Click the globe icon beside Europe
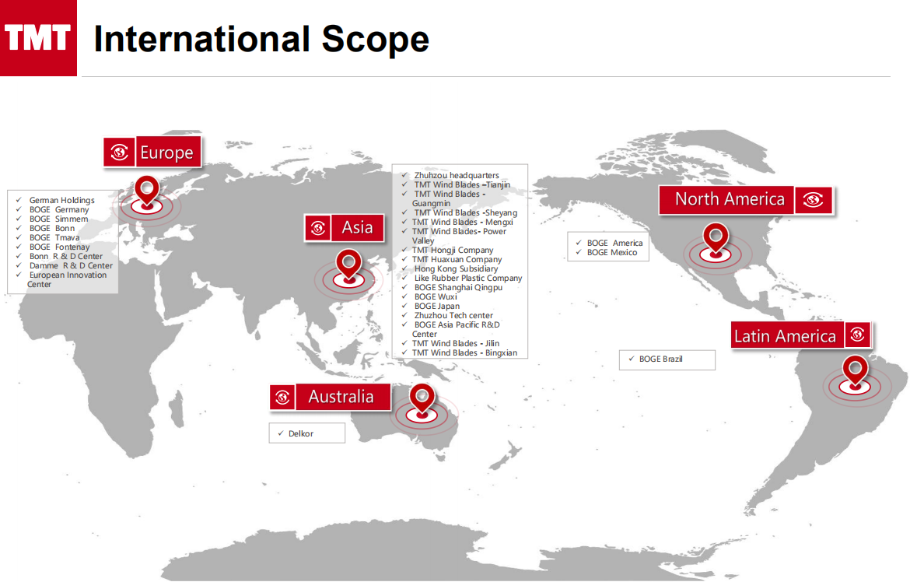 point(120,152)
